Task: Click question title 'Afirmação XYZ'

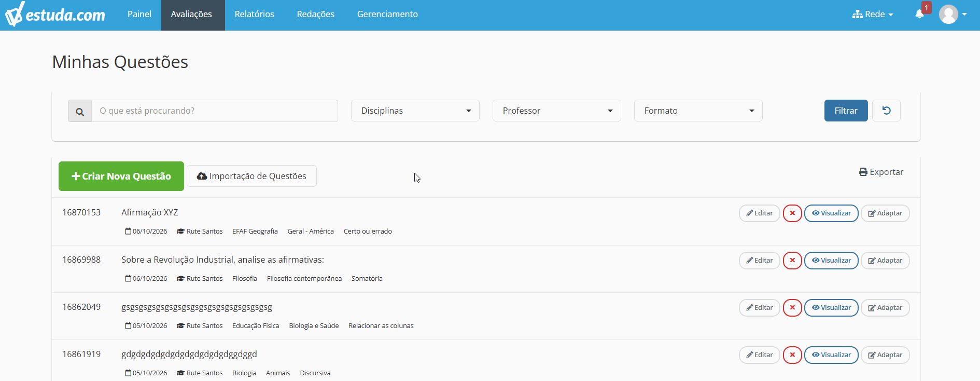Action: (x=150, y=212)
